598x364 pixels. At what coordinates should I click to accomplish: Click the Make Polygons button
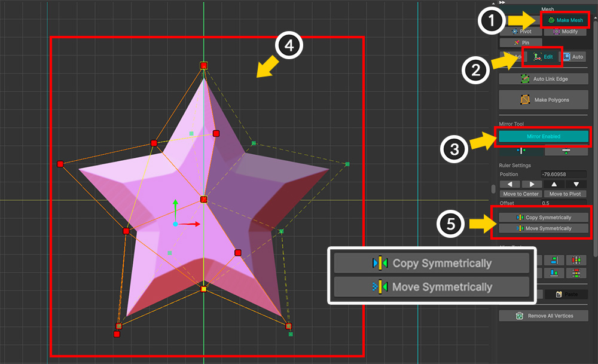pos(544,100)
